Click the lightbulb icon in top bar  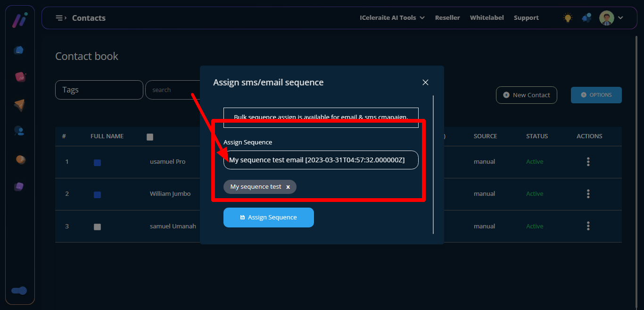click(x=568, y=18)
